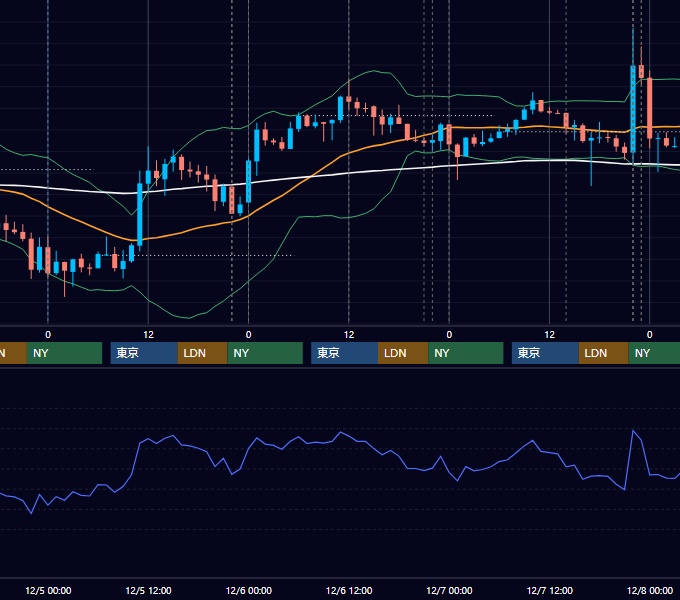Click hour label 0 above the 12/7 00:00 date
Viewport: 680px width, 600px height.
click(449, 335)
